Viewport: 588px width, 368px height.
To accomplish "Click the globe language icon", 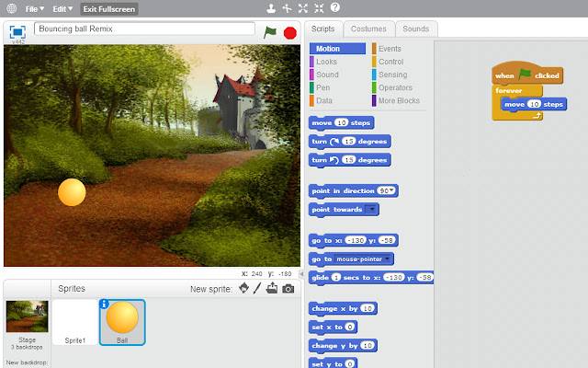I will (12, 8).
